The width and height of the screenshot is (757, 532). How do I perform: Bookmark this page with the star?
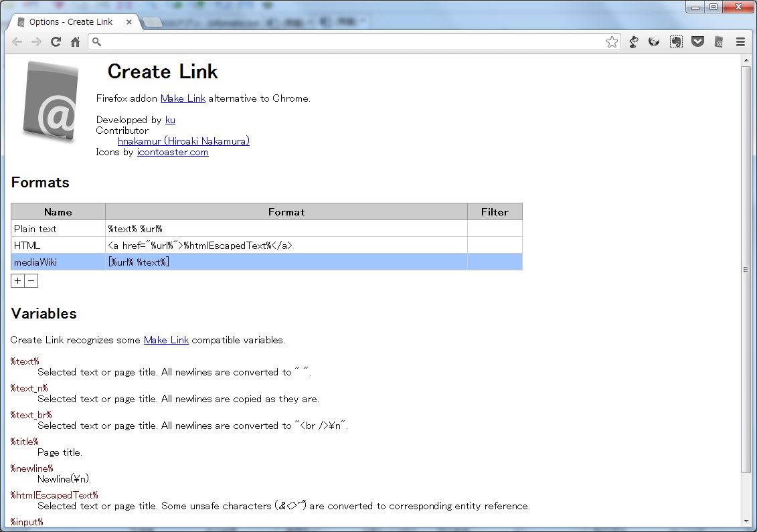[x=612, y=42]
